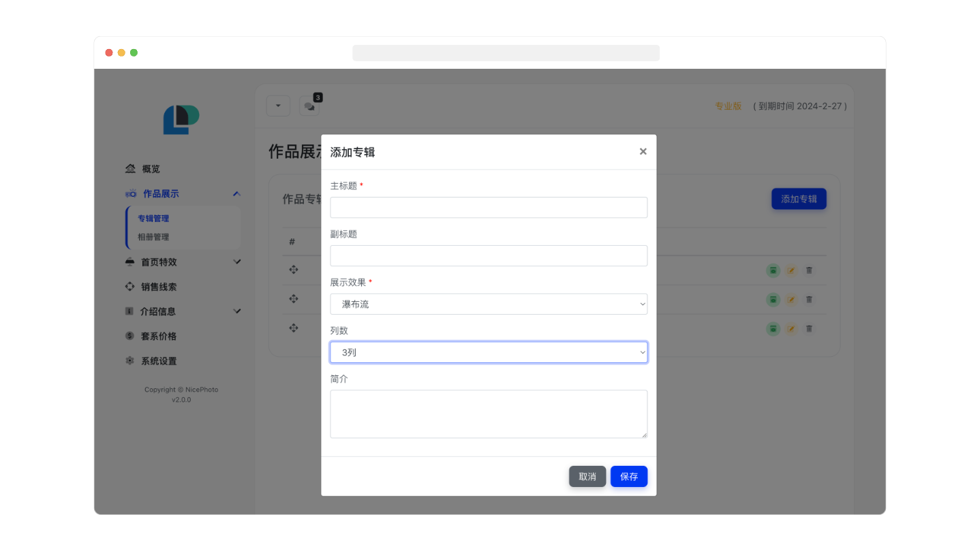Click inside the 简介 textarea

click(x=489, y=414)
